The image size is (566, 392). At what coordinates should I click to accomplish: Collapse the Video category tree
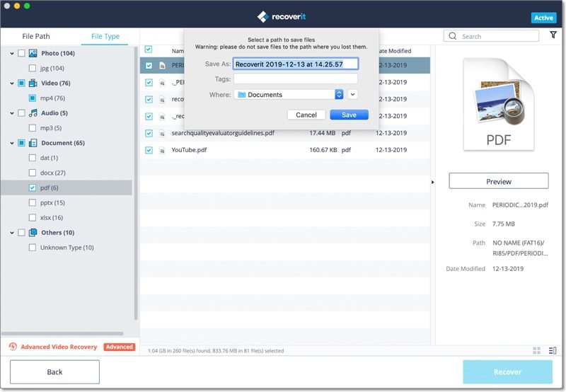(12, 83)
